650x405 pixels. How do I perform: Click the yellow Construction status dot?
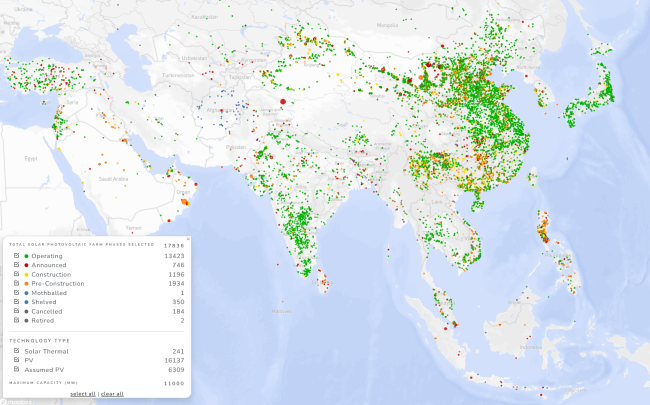[26, 274]
